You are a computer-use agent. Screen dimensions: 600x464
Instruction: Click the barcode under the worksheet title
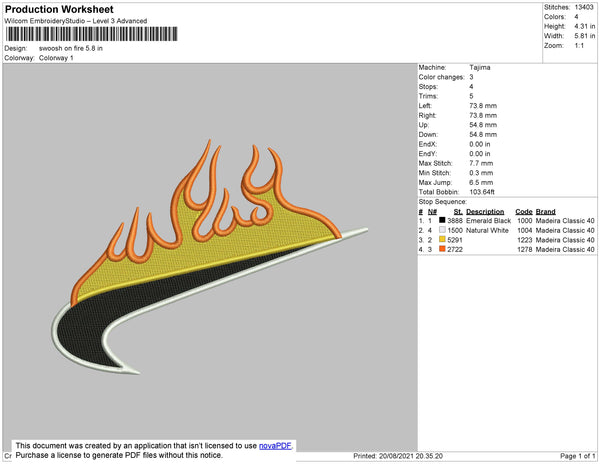pos(91,34)
